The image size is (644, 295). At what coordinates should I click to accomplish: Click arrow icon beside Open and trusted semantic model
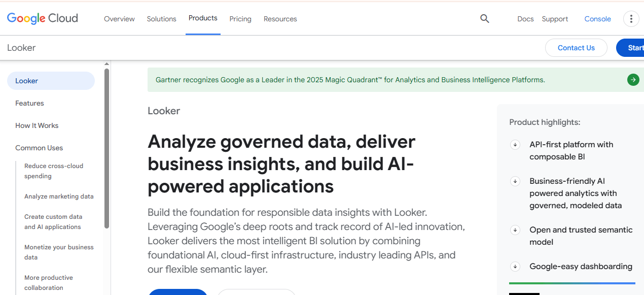point(515,230)
